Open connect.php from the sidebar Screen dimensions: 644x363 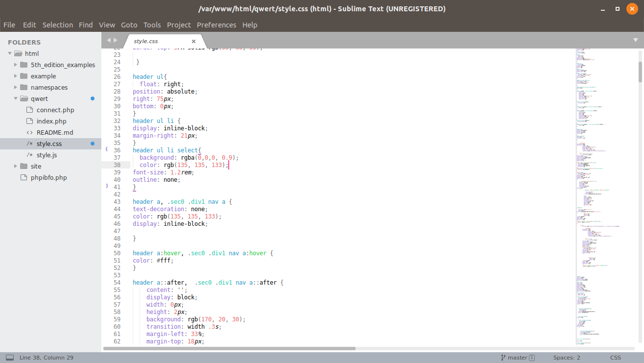55,110
